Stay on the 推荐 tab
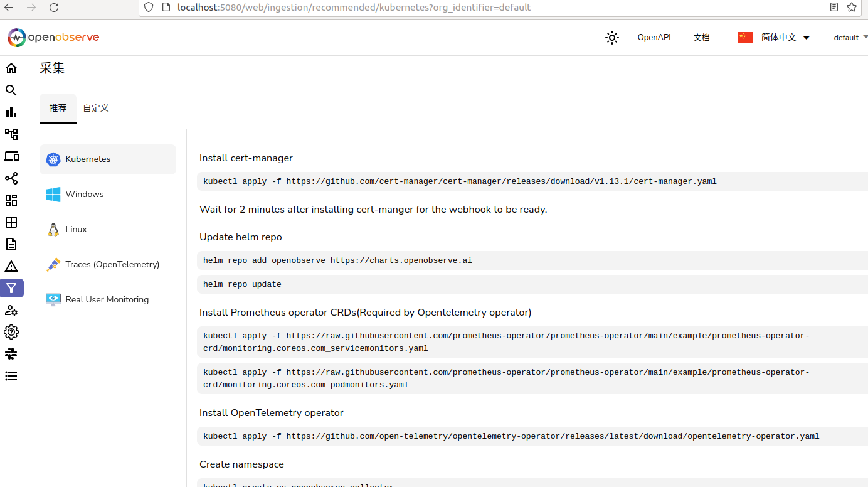The width and height of the screenshot is (868, 487). click(58, 108)
